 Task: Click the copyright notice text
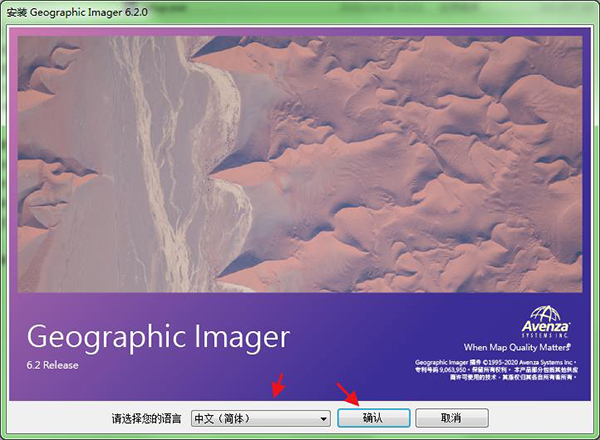coord(496,370)
